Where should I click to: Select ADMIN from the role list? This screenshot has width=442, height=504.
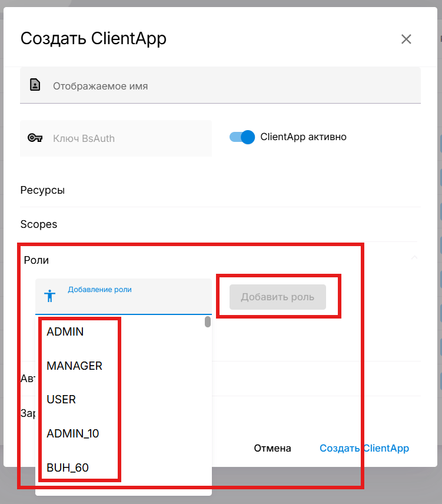tap(65, 332)
